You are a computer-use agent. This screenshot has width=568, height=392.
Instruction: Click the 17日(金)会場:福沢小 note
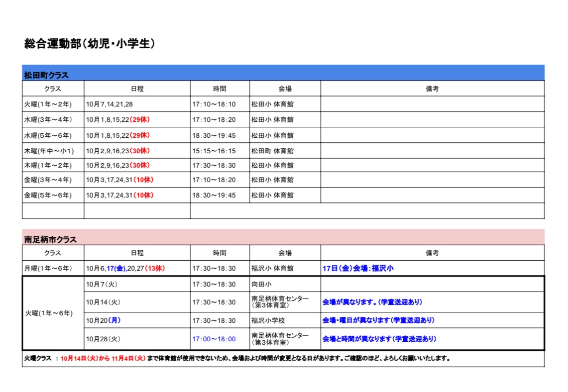[x=358, y=268]
